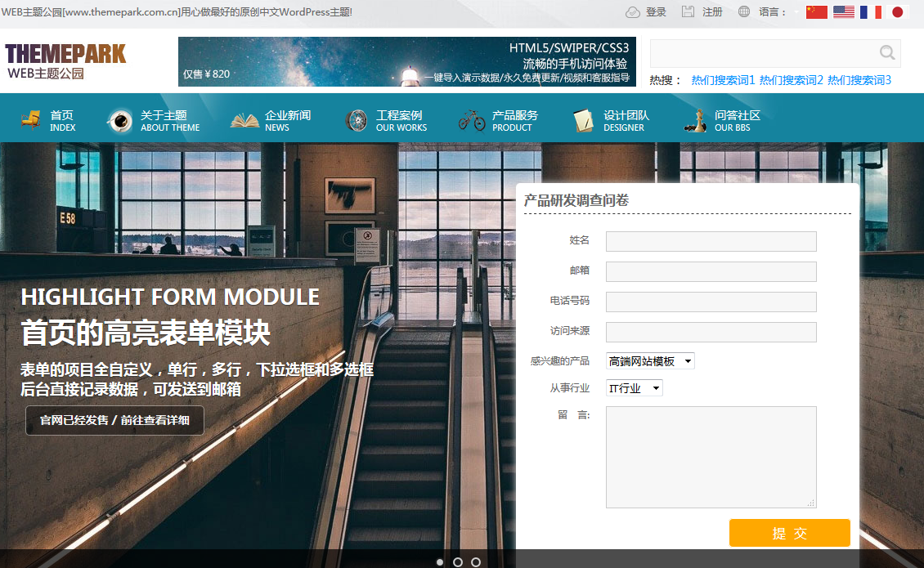
Task: Choose the French flag language icon
Action: pyautogui.click(x=871, y=11)
